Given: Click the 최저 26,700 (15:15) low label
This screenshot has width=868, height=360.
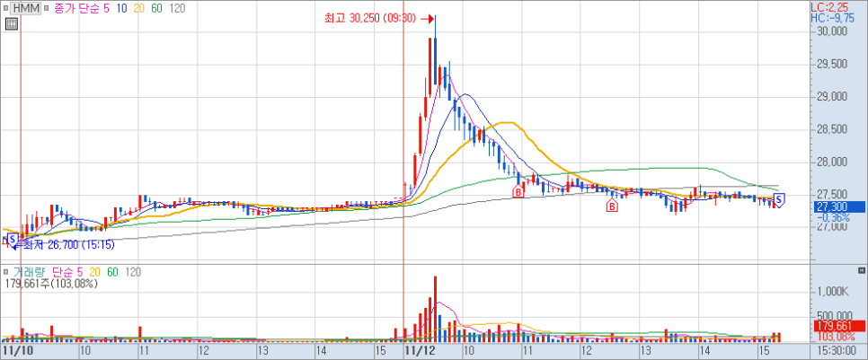Looking at the screenshot, I should [67, 244].
